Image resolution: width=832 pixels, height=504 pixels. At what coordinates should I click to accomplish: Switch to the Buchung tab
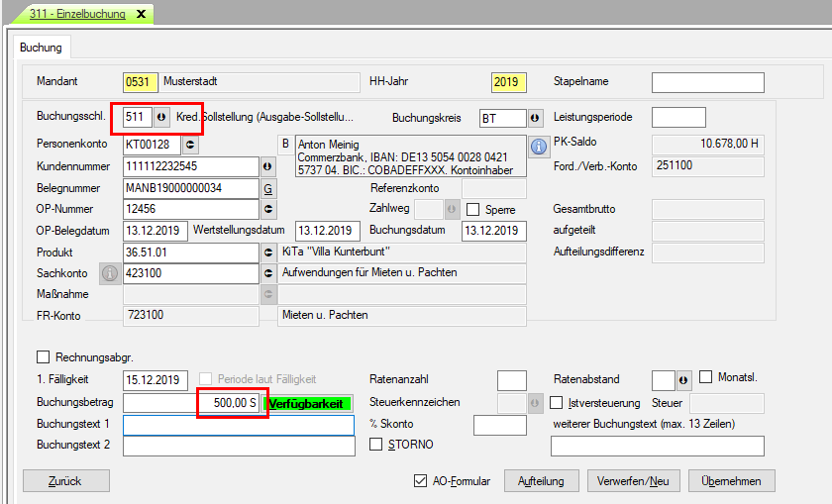[x=42, y=48]
